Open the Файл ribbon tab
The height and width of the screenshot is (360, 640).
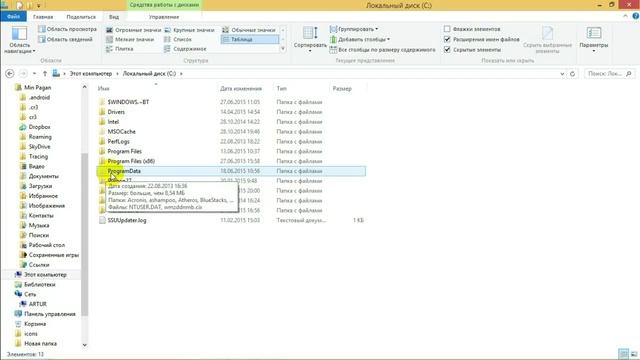[x=13, y=17]
